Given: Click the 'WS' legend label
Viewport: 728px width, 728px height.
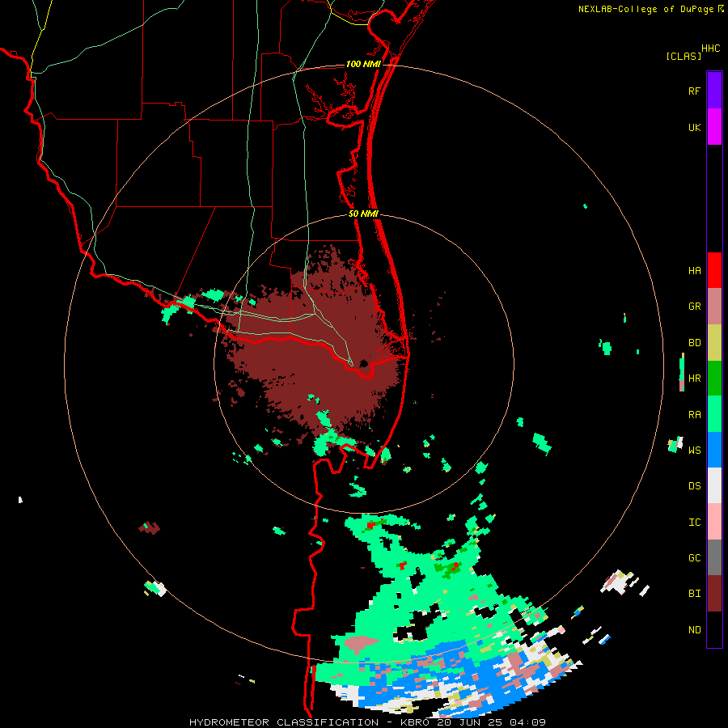Looking at the screenshot, I should tap(694, 451).
